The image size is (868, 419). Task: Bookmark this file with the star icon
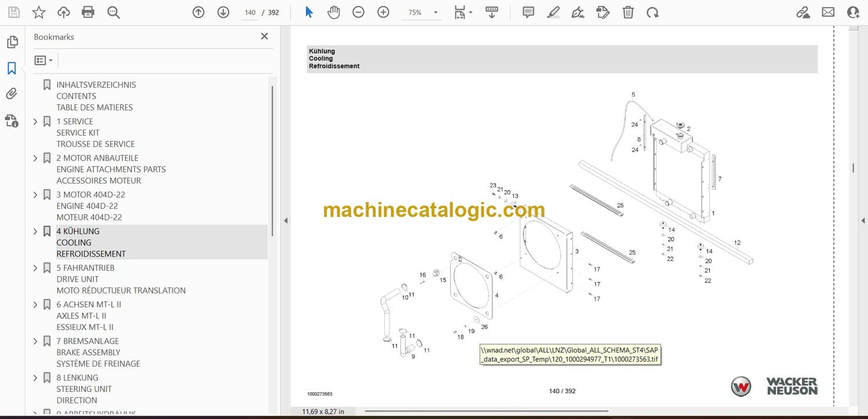click(39, 12)
